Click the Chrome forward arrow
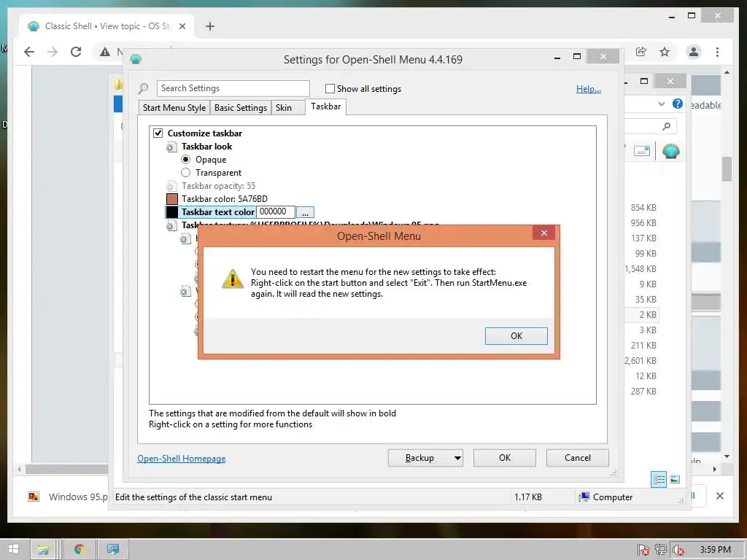The width and height of the screenshot is (747, 560). (x=53, y=52)
